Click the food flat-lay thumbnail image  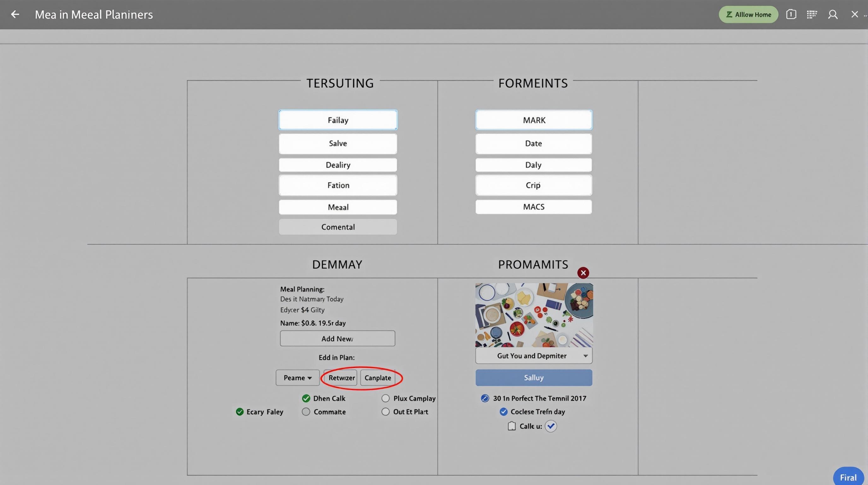pos(534,315)
